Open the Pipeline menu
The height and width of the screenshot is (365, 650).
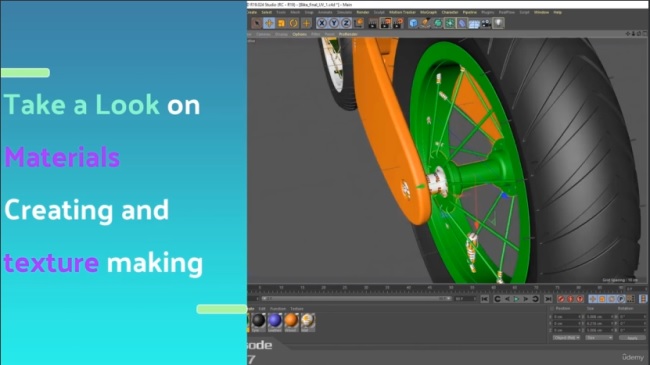click(x=470, y=12)
